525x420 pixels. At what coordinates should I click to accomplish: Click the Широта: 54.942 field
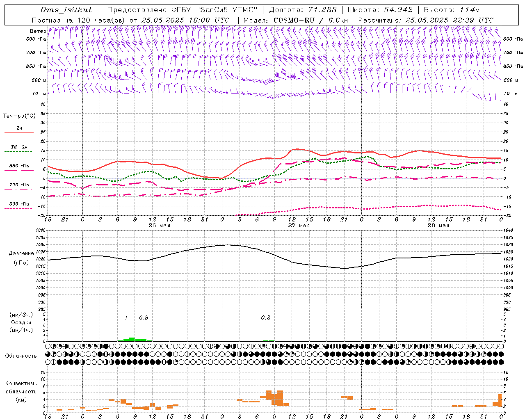(x=380, y=10)
